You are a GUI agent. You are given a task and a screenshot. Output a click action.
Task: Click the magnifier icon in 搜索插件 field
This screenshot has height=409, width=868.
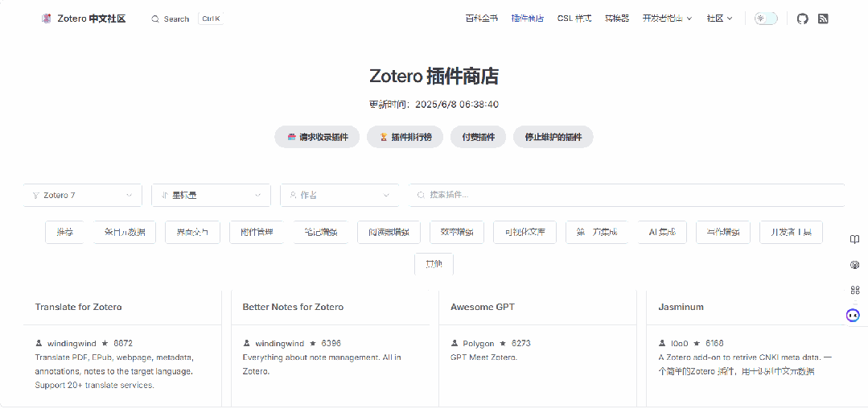tap(422, 195)
